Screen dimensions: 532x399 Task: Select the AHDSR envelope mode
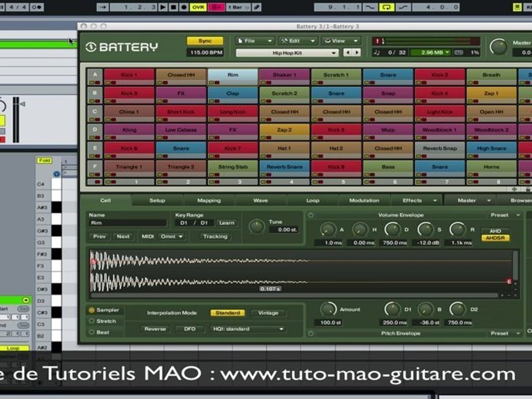pos(495,238)
